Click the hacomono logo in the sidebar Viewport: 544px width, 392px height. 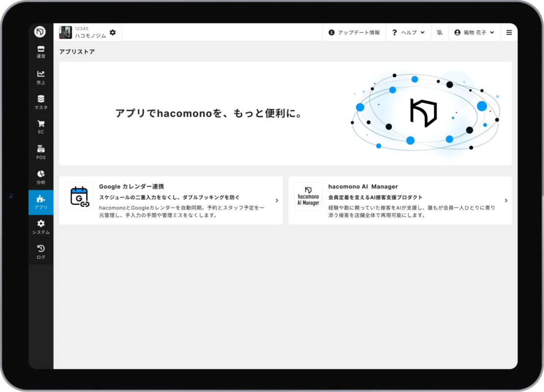pyautogui.click(x=40, y=31)
